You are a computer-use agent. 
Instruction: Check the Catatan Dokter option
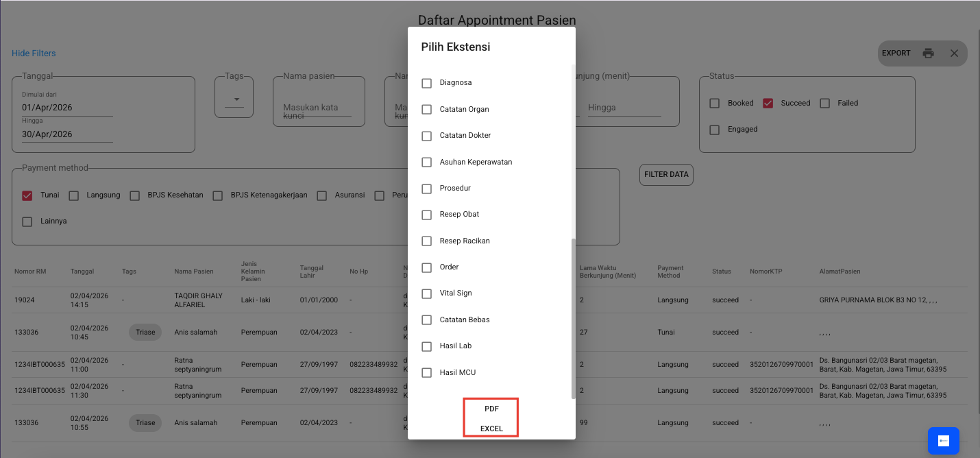coord(426,136)
